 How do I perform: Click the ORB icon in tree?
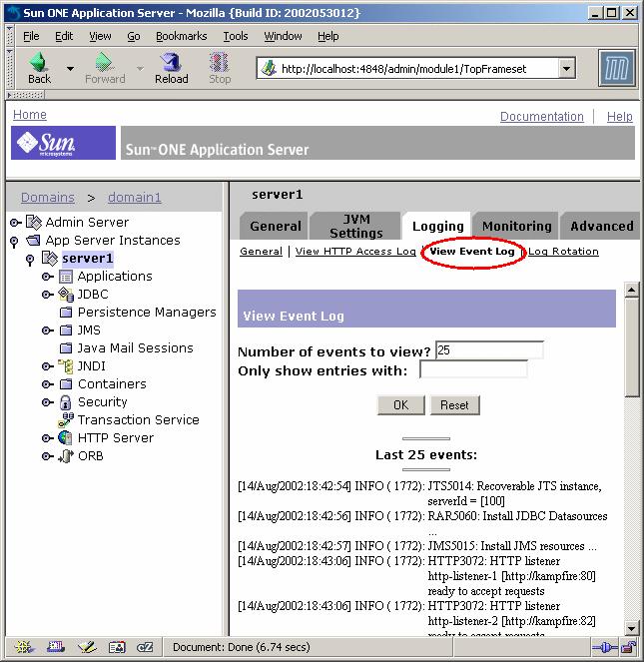(x=66, y=456)
